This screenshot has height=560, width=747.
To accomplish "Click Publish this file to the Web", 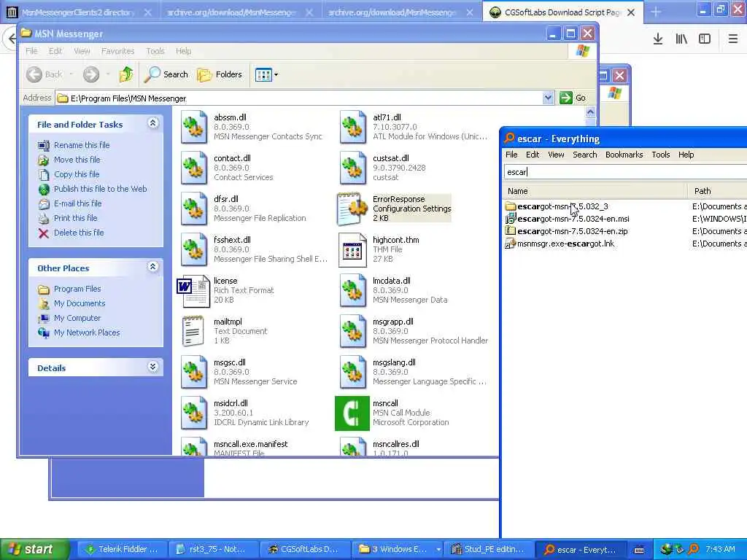I will 101,189.
